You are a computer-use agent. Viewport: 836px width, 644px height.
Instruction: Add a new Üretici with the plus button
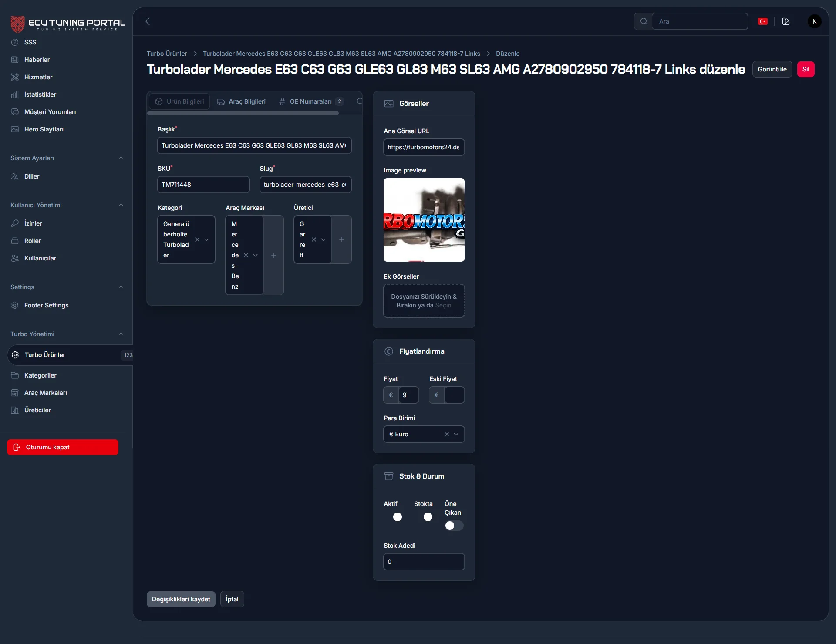342,239
